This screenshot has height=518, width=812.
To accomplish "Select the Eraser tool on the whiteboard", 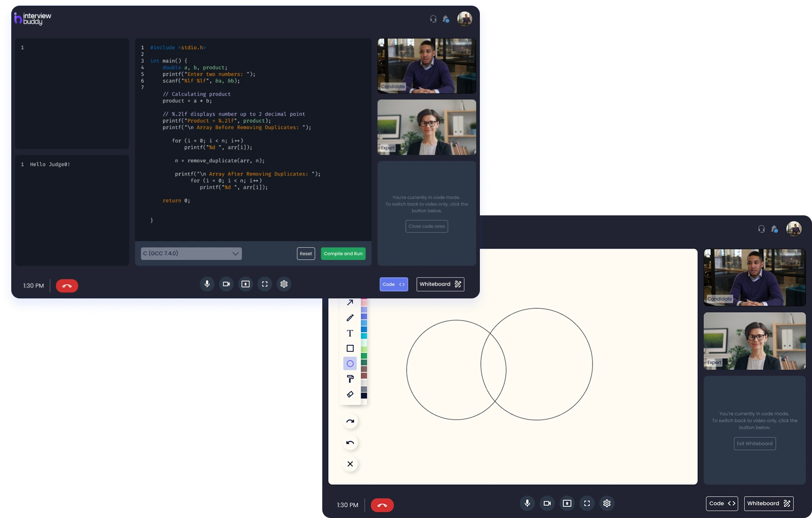I will click(x=349, y=394).
